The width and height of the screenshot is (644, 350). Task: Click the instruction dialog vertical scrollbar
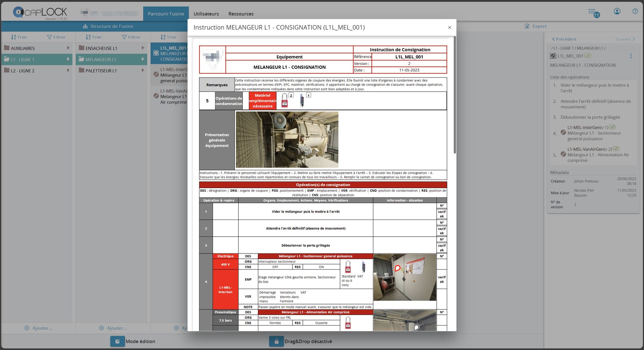pos(454,96)
